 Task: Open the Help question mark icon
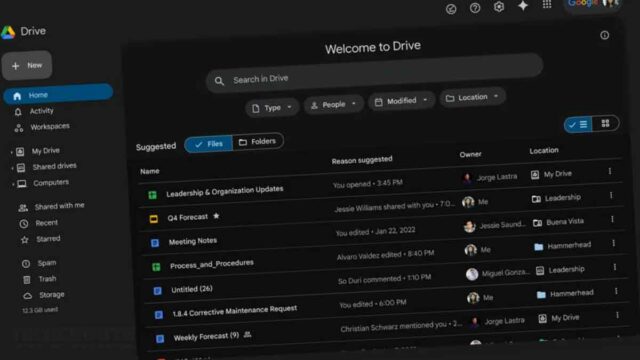coord(475,8)
